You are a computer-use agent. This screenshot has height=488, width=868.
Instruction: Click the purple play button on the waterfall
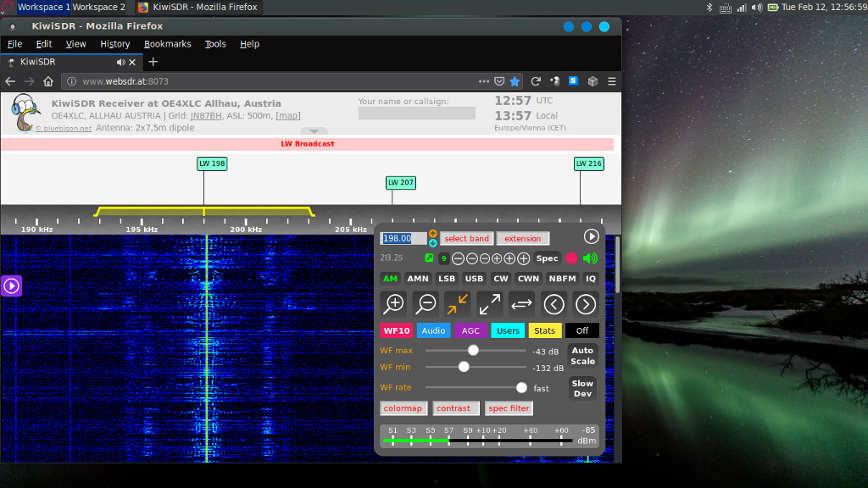11,286
